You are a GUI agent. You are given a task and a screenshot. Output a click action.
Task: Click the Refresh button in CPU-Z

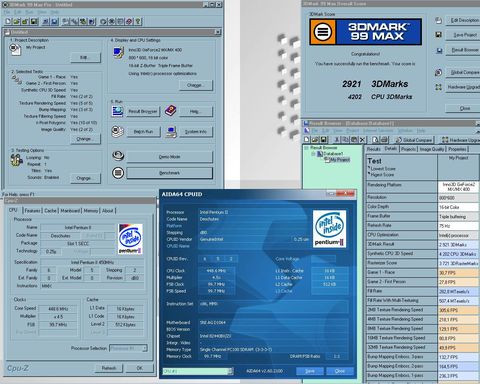[109, 368]
